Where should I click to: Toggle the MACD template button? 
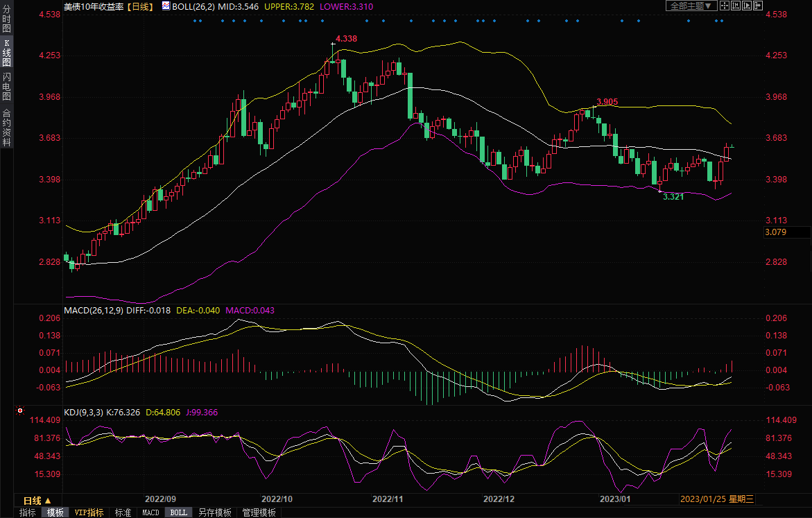[x=150, y=512]
